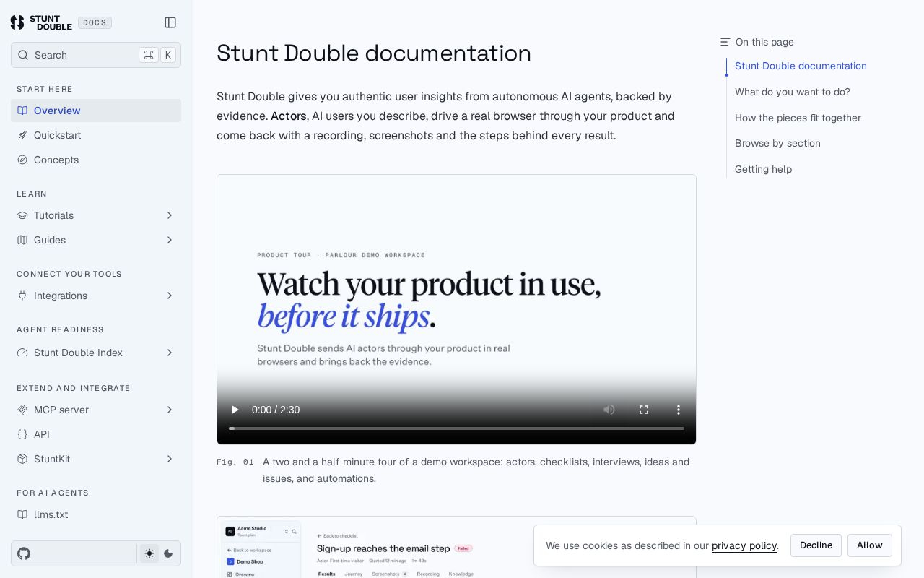Open Quickstart in sidebar
Image resolution: width=924 pixels, height=578 pixels.
click(96, 135)
